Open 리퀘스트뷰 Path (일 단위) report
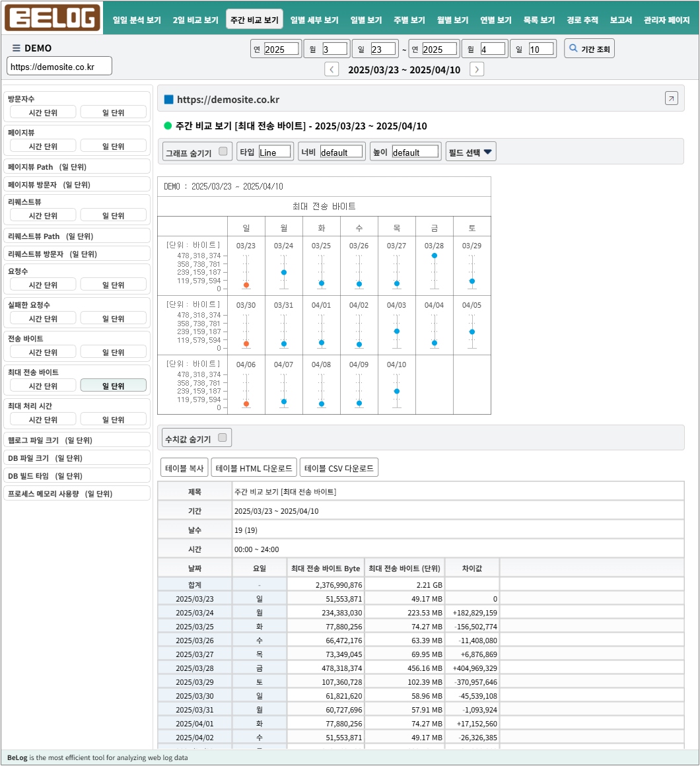Screen dimensions: 700x766 (77, 236)
